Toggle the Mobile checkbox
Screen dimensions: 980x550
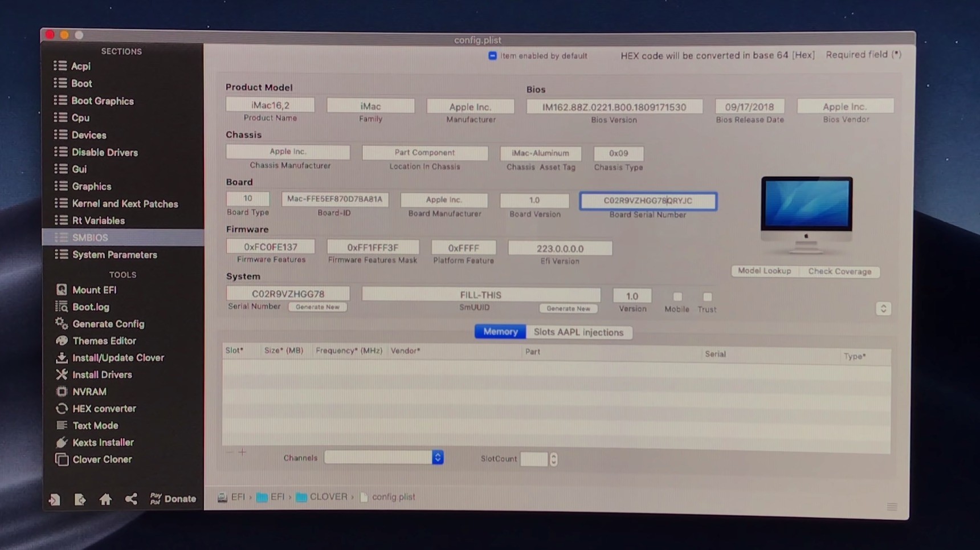tap(677, 297)
